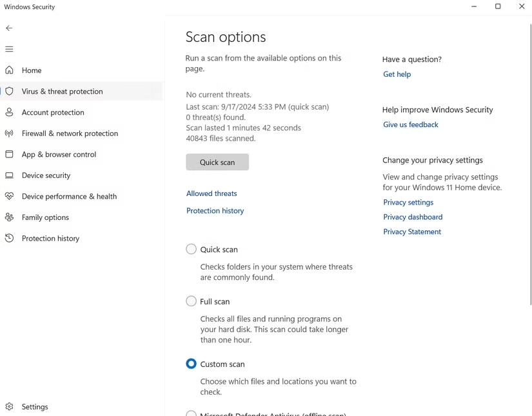532x416 pixels.
Task: Open Firewall & network protection via its icon
Action: [x=10, y=133]
